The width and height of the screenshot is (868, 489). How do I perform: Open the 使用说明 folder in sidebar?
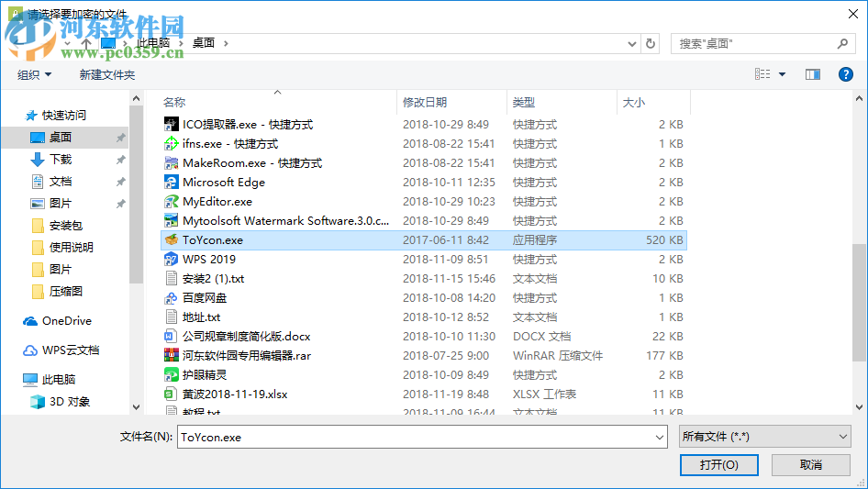[x=62, y=248]
